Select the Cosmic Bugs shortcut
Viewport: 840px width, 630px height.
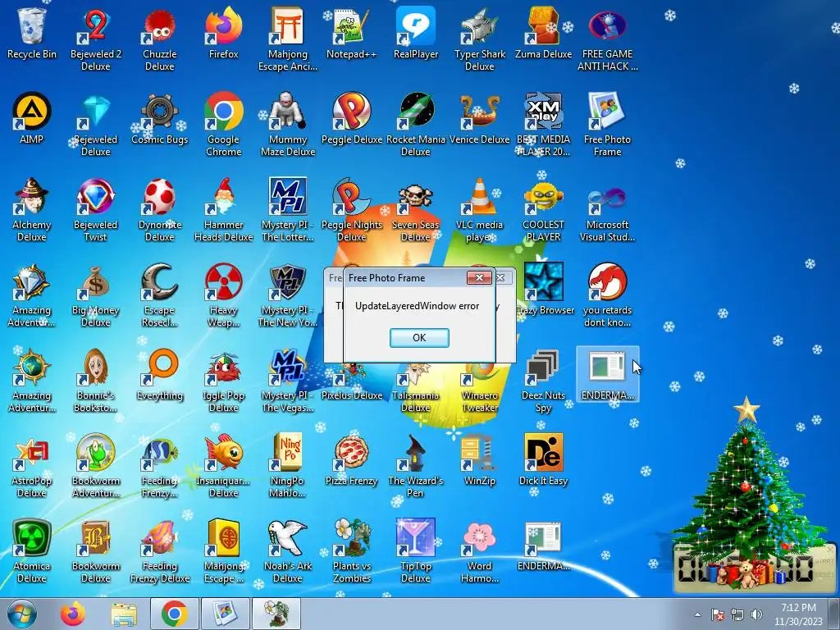160,119
